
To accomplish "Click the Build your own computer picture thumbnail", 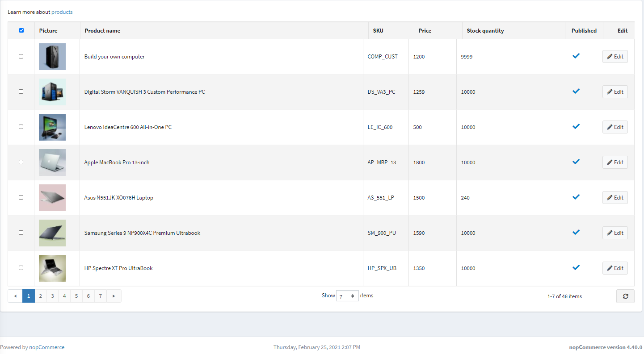I will 52,56.
